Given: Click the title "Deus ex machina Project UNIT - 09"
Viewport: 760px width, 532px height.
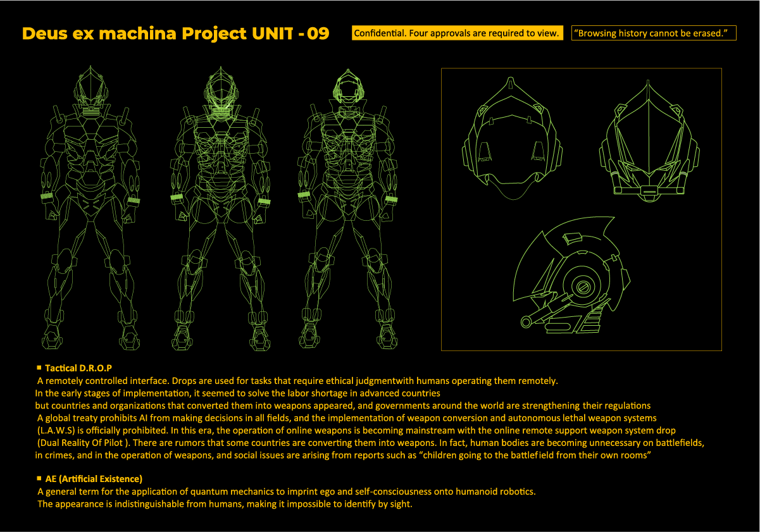Looking at the screenshot, I should click(x=175, y=34).
